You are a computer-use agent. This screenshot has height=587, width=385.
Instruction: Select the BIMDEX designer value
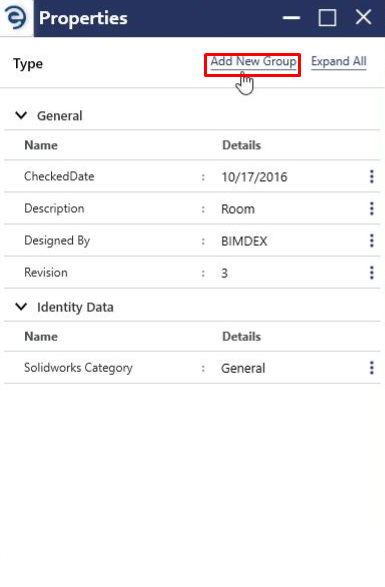pyautogui.click(x=244, y=241)
